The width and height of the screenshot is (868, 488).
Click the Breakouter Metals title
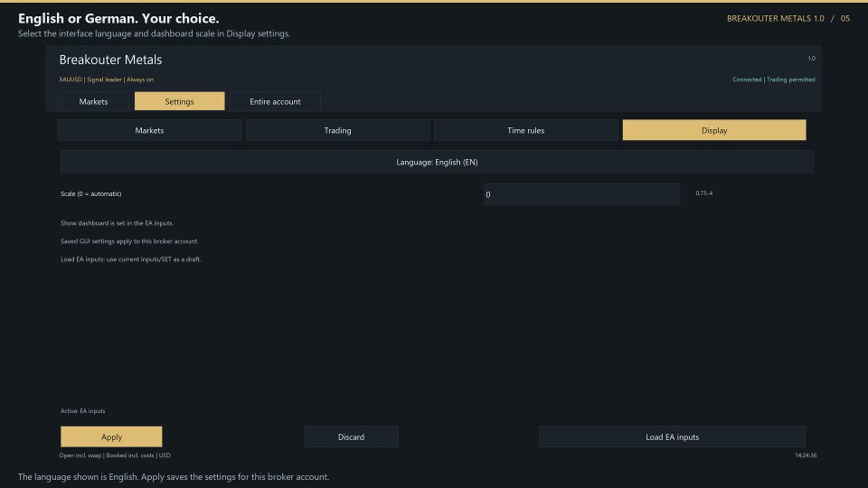click(x=110, y=60)
